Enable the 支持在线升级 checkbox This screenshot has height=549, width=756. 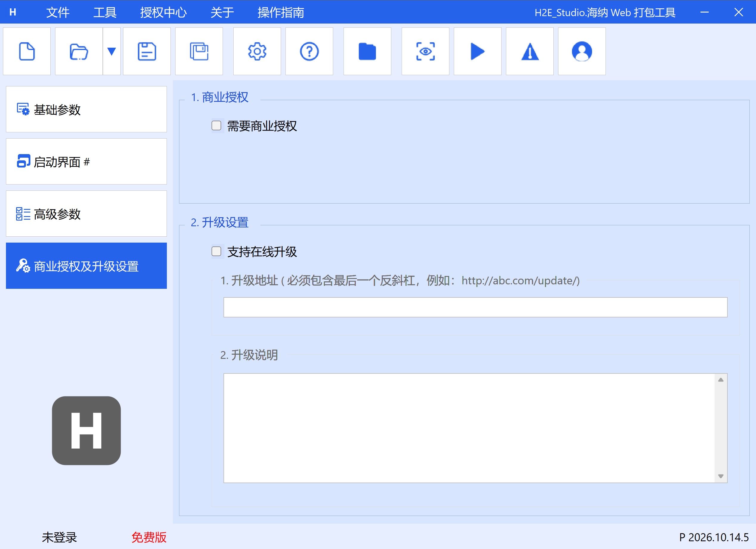pyautogui.click(x=216, y=251)
